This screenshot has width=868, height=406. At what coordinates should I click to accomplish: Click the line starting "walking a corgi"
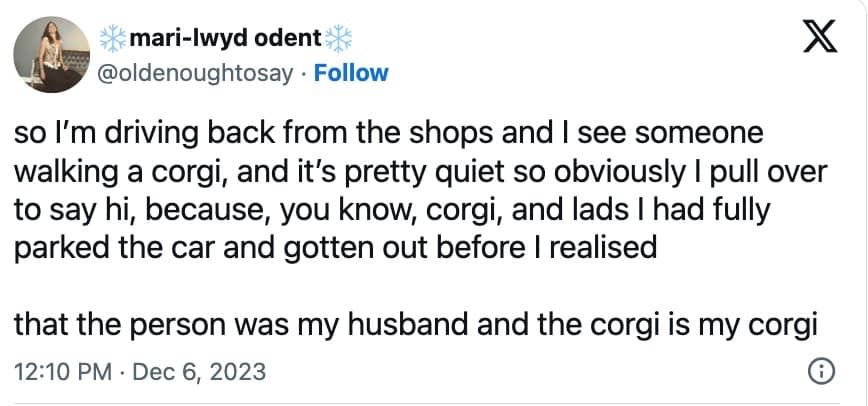point(421,171)
